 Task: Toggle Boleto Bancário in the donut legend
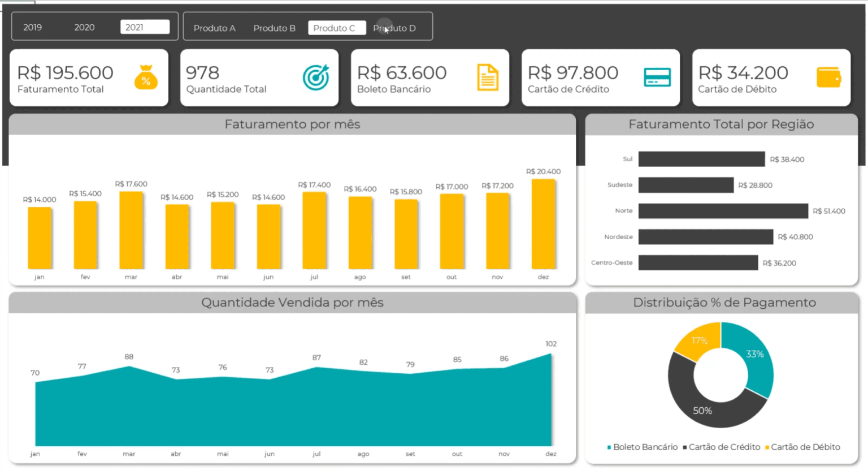tap(646, 447)
